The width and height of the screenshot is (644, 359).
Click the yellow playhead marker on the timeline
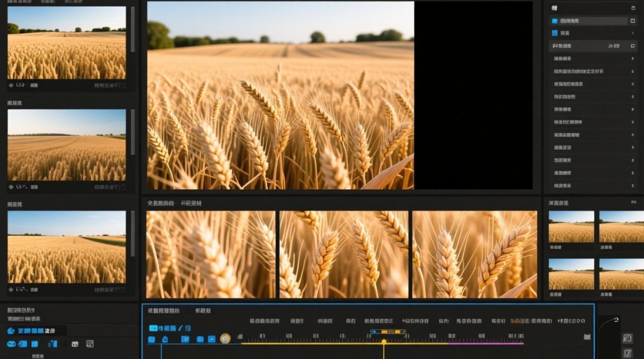[384, 341]
